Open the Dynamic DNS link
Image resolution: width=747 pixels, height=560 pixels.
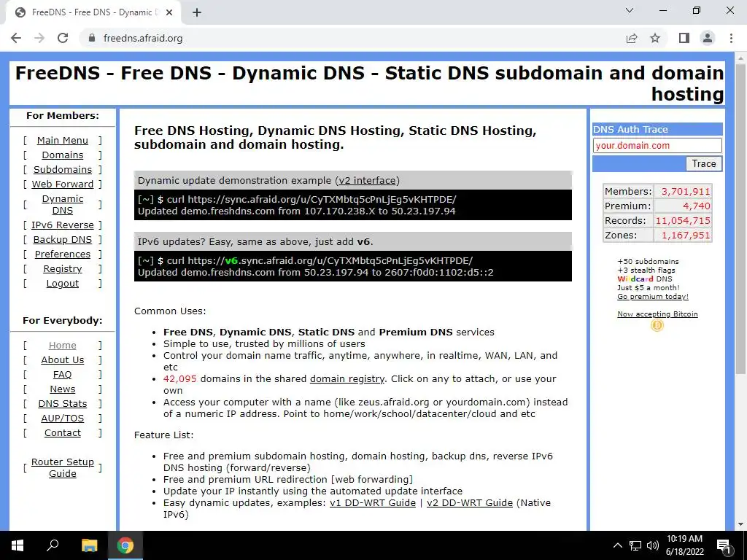63,204
